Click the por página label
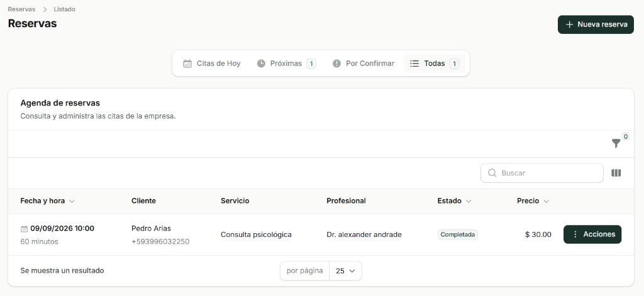Image resolution: width=644 pixels, height=296 pixels. 305,271
